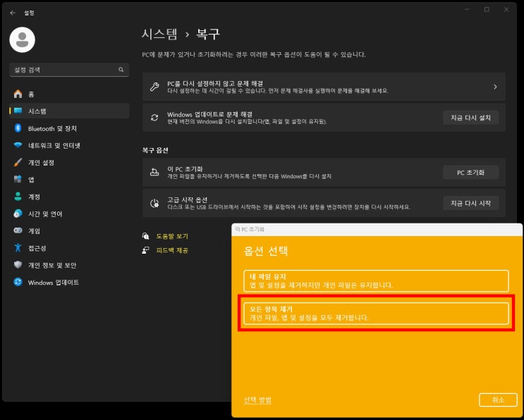This screenshot has width=524, height=420.
Task: Click the 옵션 선택 dialog heading
Action: coord(266,251)
